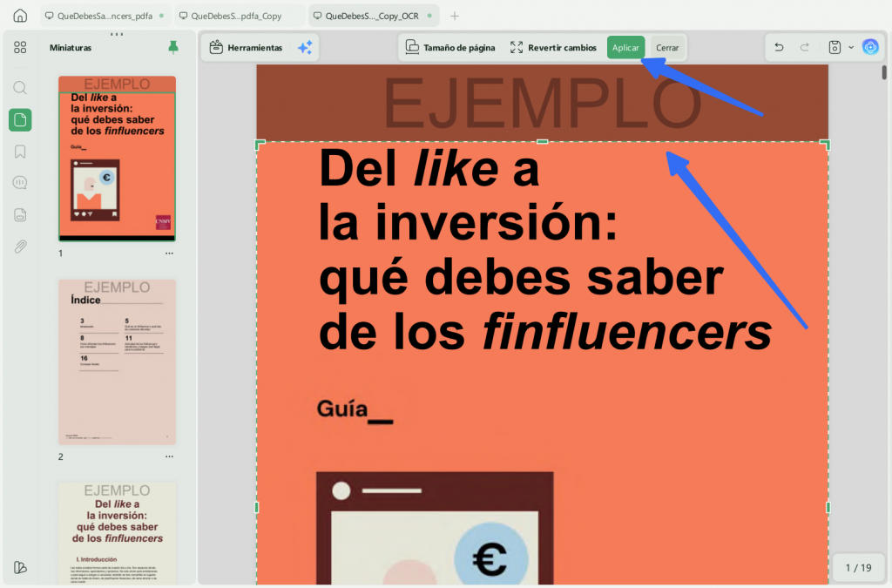The image size is (892, 588).
Task: Select the page thumbnails sidebar icon
Action: point(20,120)
